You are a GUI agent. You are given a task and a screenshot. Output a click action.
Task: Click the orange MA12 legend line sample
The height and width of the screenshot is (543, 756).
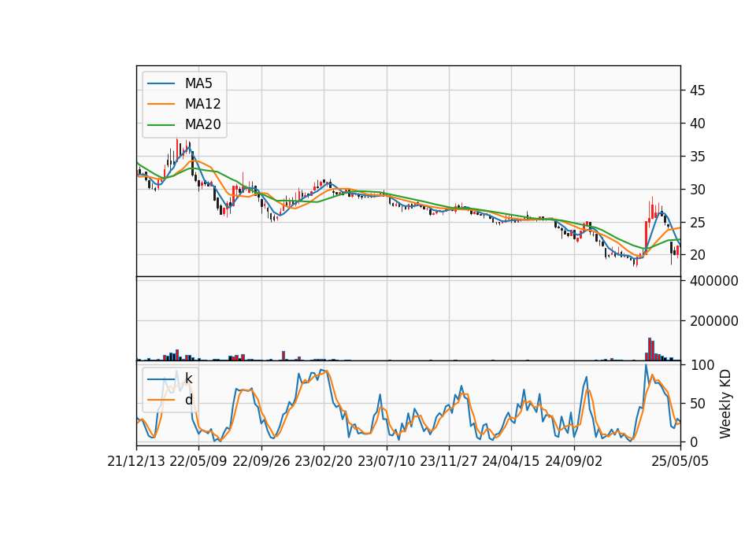click(161, 104)
